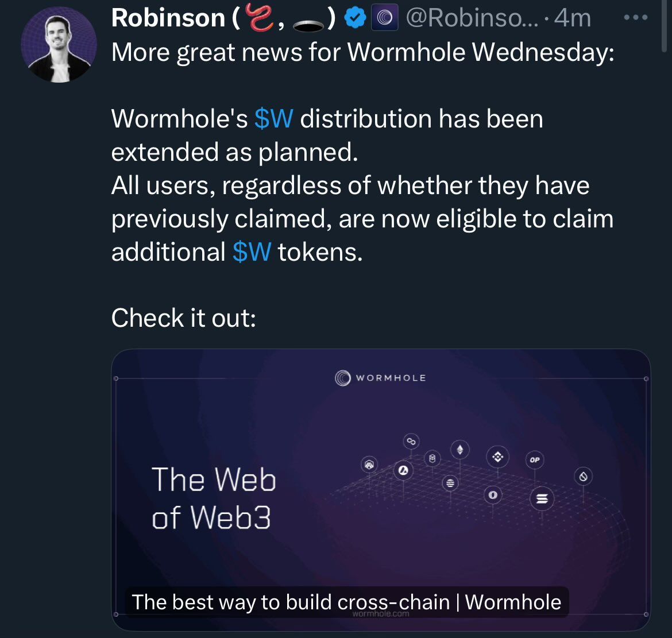
Task: Open the tweet's three-dot more menu
Action: coord(636,18)
